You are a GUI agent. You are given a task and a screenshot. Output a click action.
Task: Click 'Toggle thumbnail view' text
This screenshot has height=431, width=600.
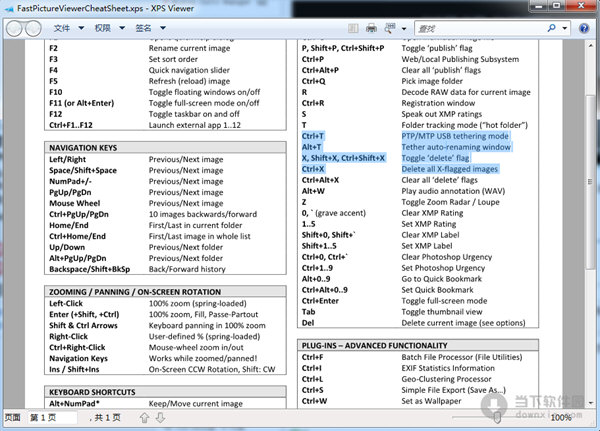click(x=442, y=312)
